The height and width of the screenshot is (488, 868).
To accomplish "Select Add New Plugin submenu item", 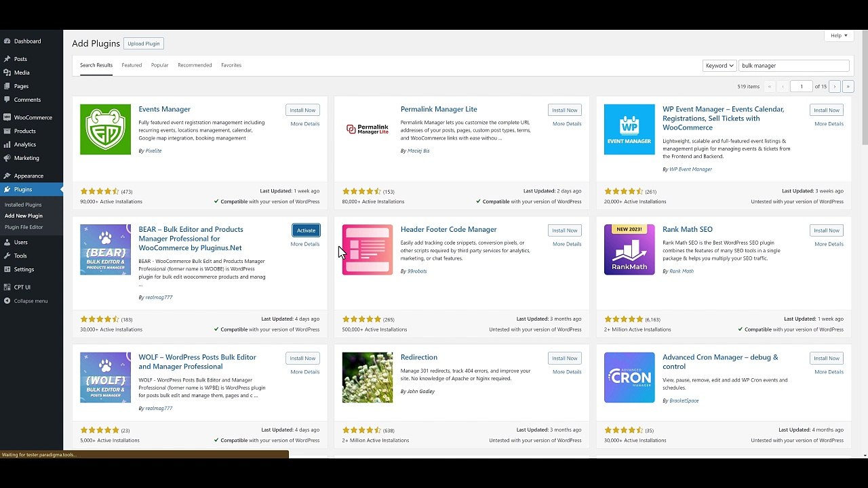I will click(x=24, y=216).
